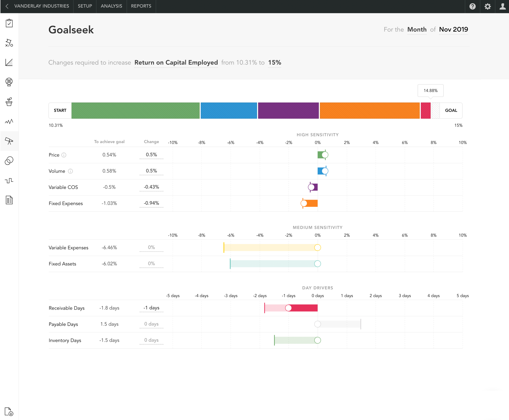Open the fan-shaped sidebar icon

pos(9,82)
